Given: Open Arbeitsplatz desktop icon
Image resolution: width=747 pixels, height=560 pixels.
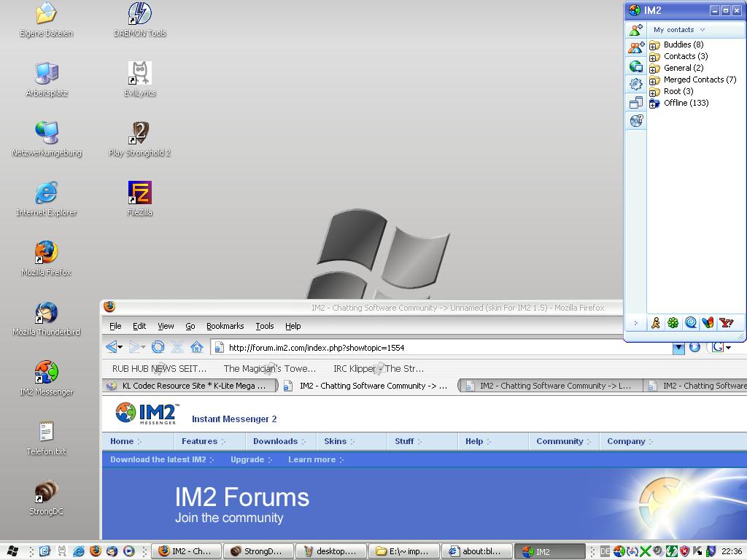Looking at the screenshot, I should [x=46, y=79].
